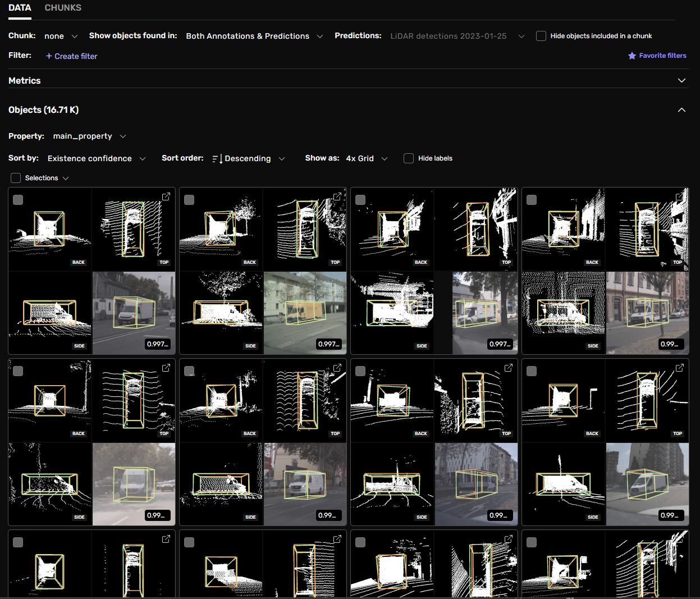
Task: Open the Show as 4x Grid dropdown
Action: tap(367, 158)
